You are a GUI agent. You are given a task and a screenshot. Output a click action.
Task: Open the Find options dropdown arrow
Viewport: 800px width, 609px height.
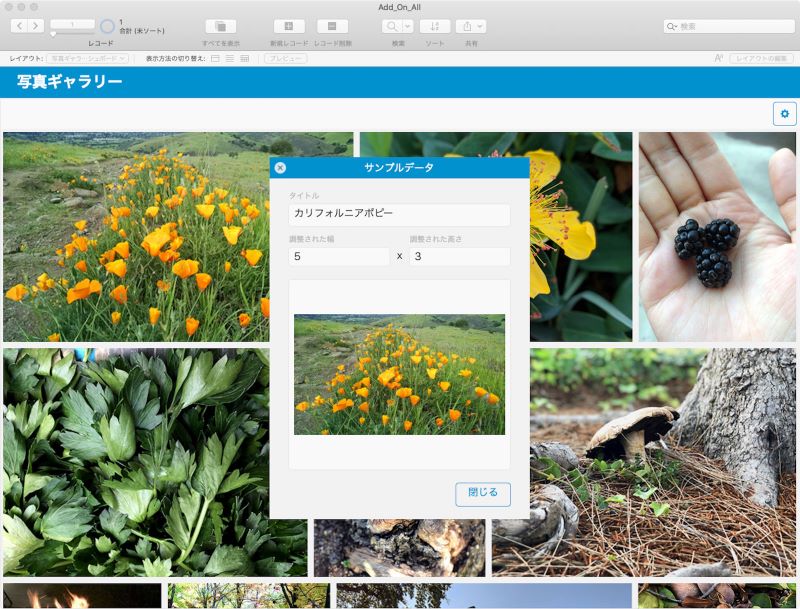pos(408,26)
